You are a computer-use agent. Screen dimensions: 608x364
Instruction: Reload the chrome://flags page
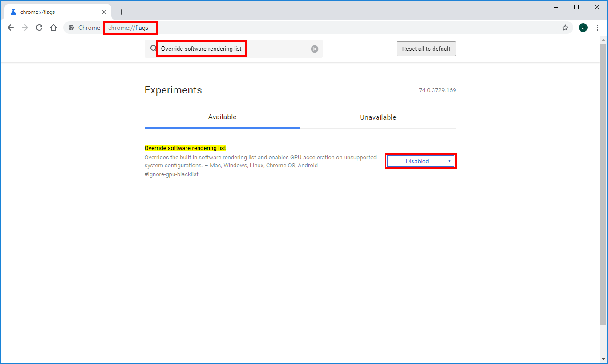click(39, 28)
